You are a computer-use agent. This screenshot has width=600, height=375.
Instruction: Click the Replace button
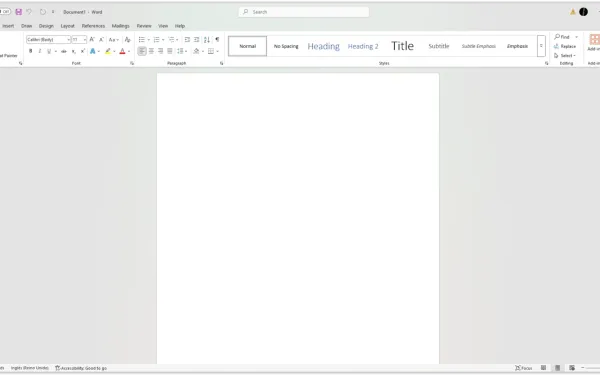[565, 46]
